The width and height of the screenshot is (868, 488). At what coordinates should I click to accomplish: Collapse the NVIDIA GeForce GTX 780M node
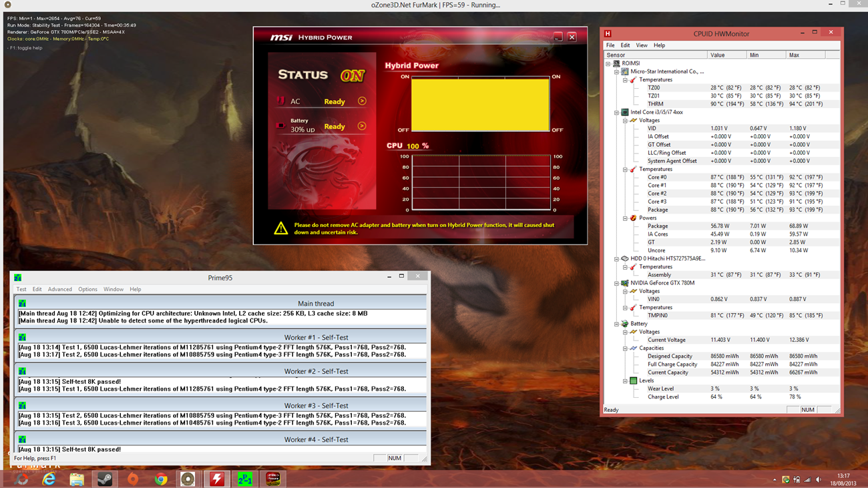616,283
